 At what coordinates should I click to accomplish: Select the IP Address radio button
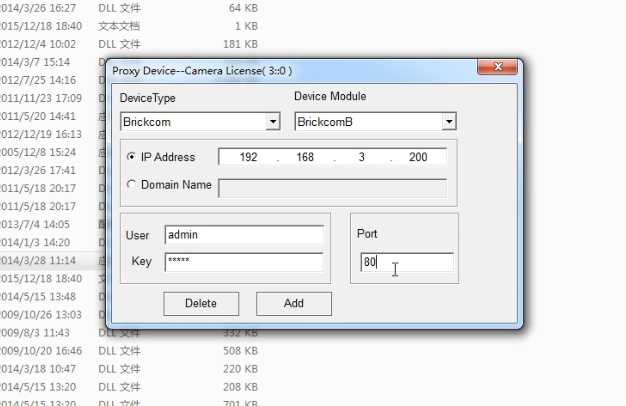(132, 157)
